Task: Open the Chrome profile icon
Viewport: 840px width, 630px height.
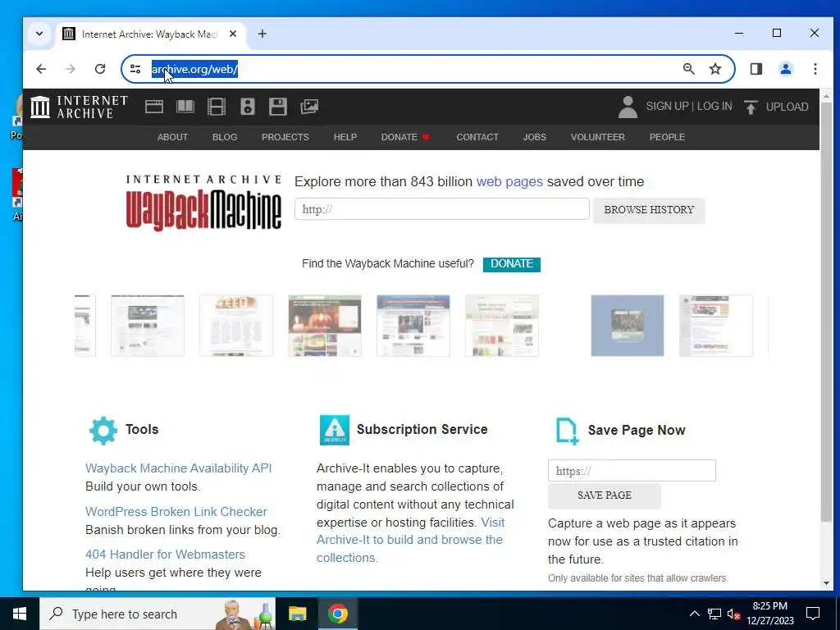Action: (x=786, y=69)
